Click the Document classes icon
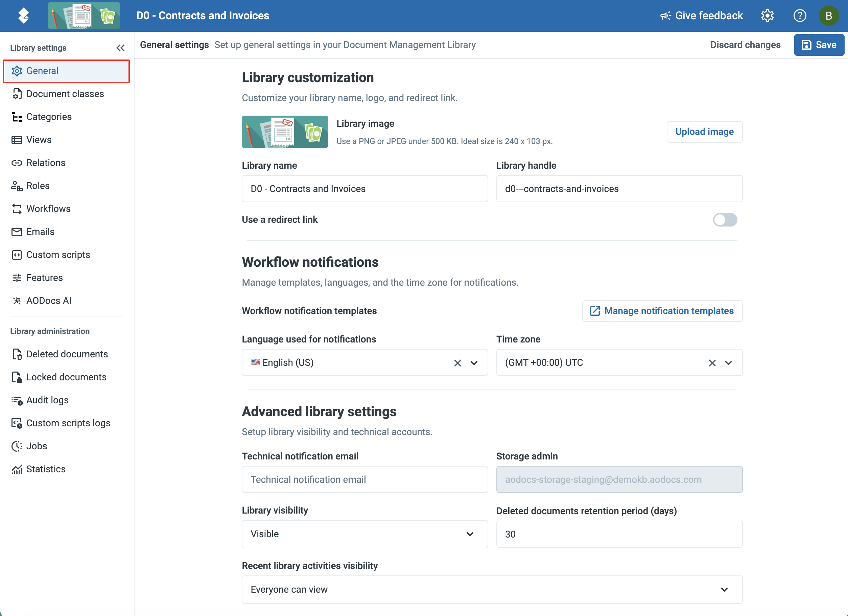Viewport: 848px width, 616px height. point(17,94)
